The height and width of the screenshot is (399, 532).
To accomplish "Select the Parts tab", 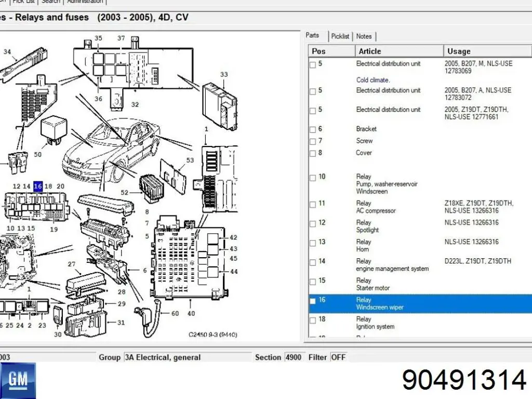I will 312,36.
